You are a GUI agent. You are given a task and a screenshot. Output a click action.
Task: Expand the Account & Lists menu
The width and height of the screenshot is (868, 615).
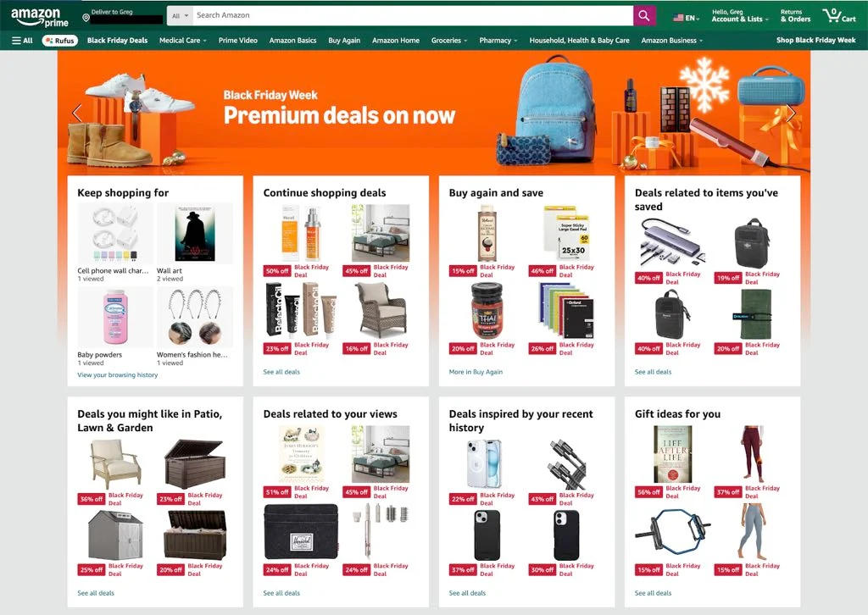(x=739, y=15)
